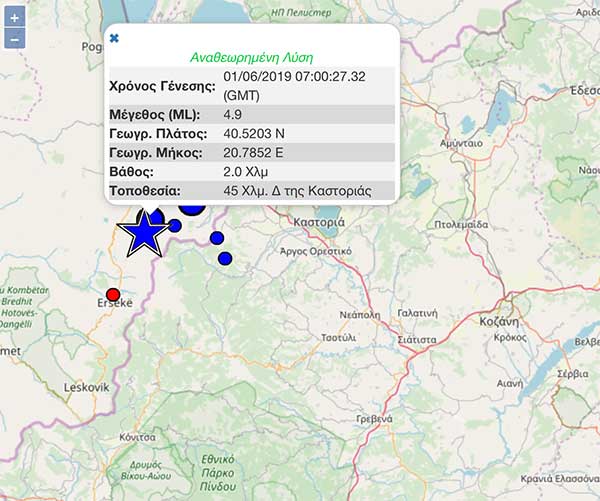600x501 pixels.
Task: Click the Κοζάνη city label on map
Action: point(499,321)
